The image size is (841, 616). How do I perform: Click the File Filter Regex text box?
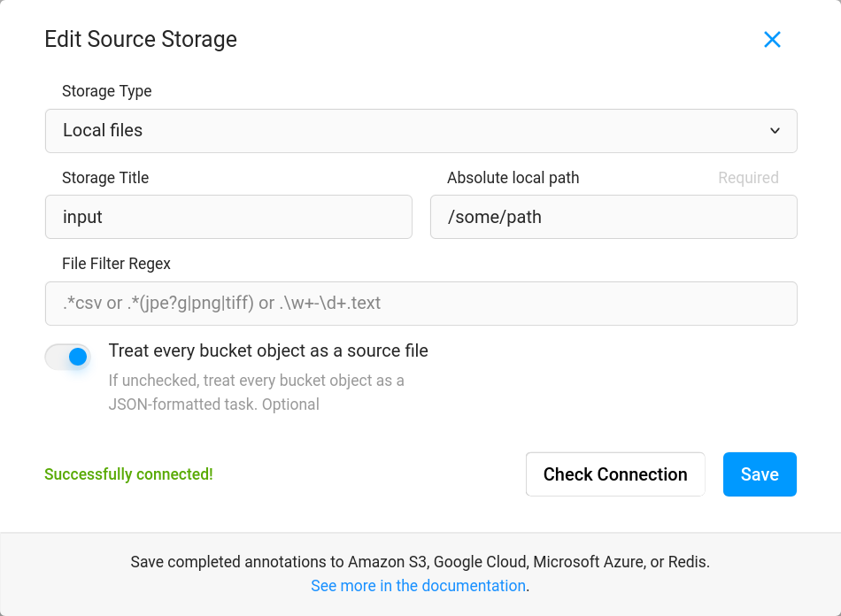(x=420, y=304)
